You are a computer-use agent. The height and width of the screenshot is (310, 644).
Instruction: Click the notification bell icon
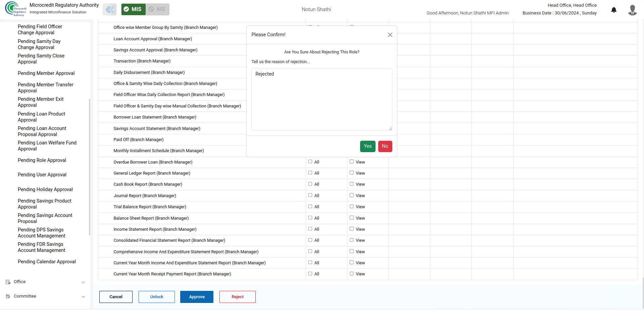pos(613,10)
